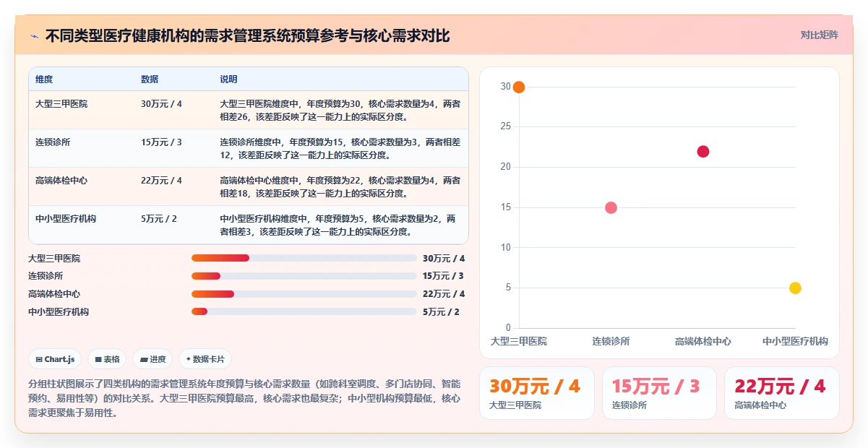Click the red data point at 22

(703, 152)
